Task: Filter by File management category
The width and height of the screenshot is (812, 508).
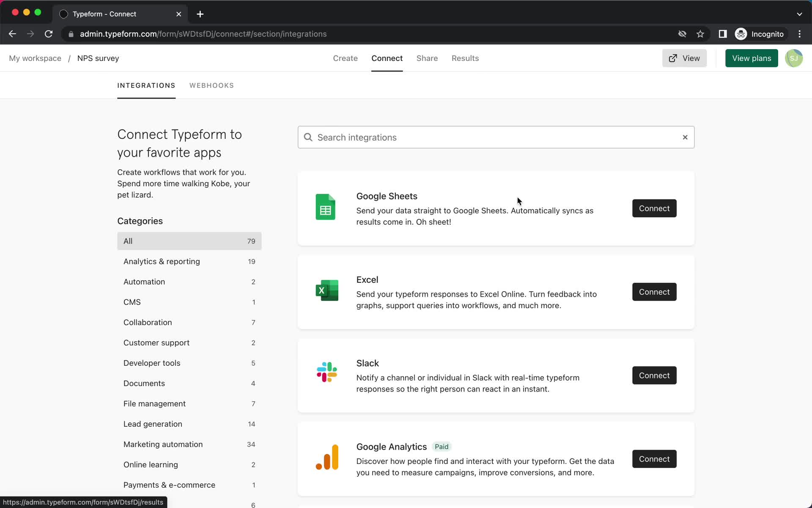Action: (x=189, y=403)
